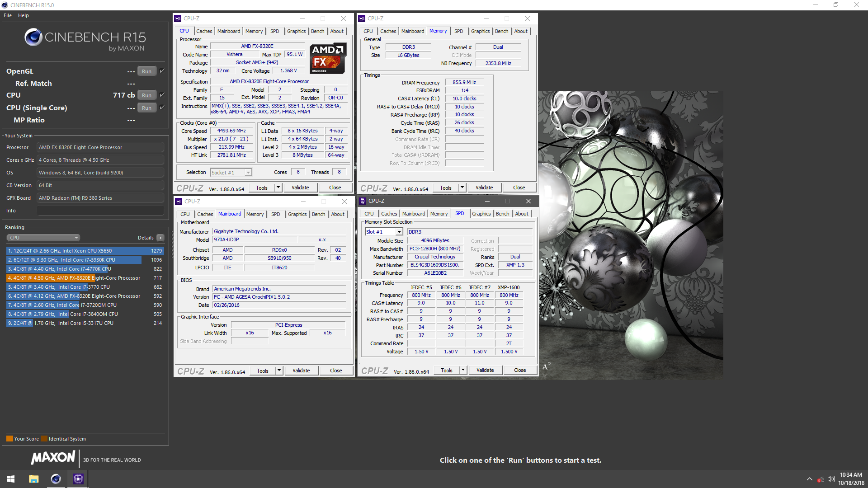
Task: Click the CPU-Z icon of the CPU window title bar
Action: (x=178, y=19)
